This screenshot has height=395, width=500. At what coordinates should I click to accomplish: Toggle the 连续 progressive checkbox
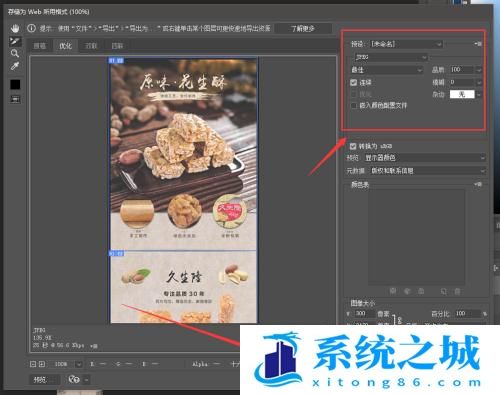coord(354,82)
